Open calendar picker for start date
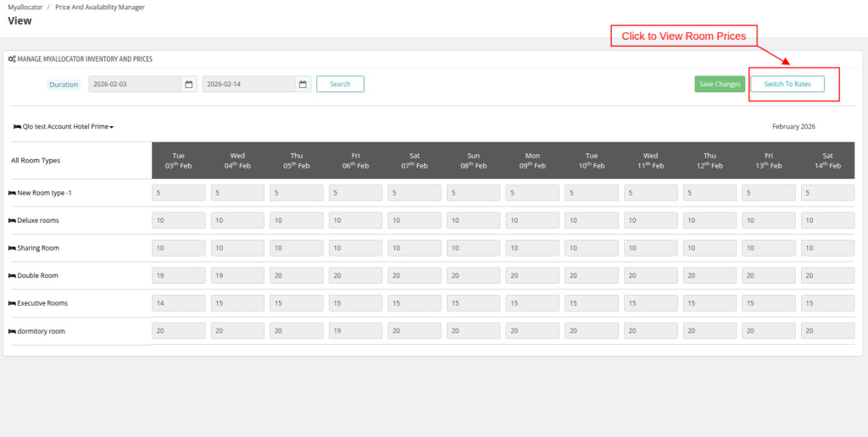 [189, 84]
